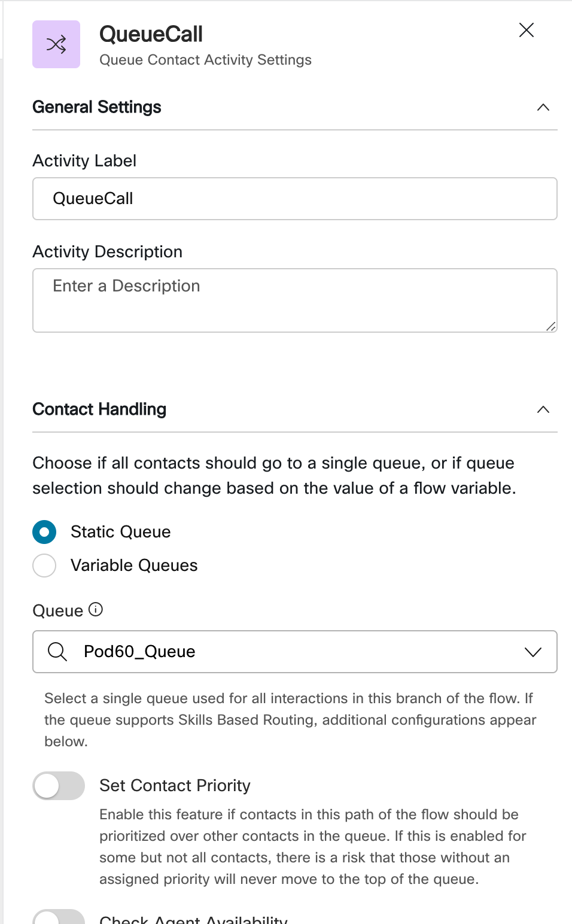The width and height of the screenshot is (572, 924).
Task: Collapse the General Settings section chevron
Action: tap(543, 108)
